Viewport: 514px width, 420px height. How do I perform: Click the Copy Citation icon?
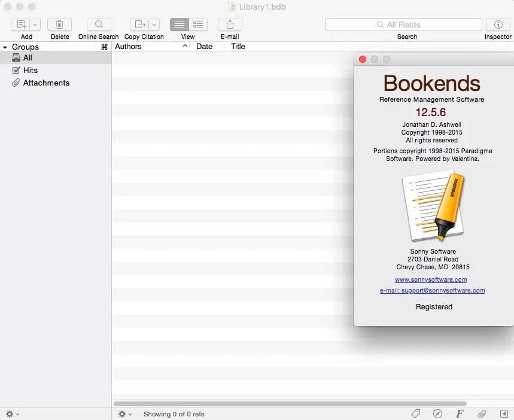pos(140,25)
